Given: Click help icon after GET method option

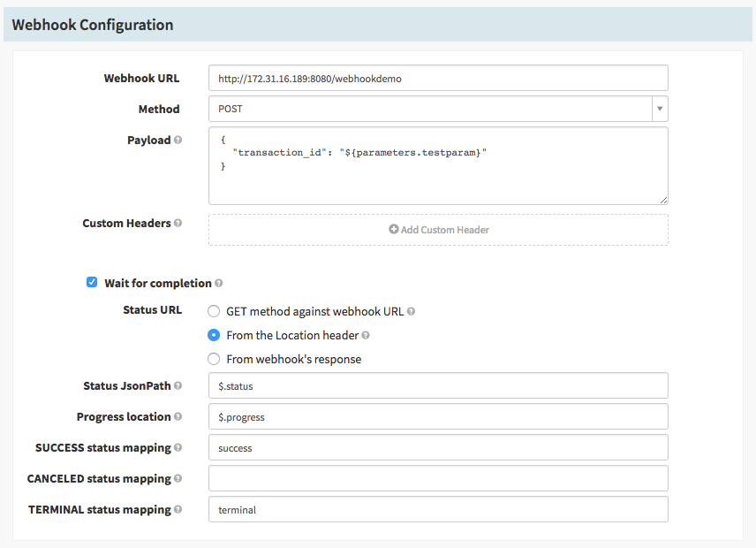Looking at the screenshot, I should click(x=412, y=311).
